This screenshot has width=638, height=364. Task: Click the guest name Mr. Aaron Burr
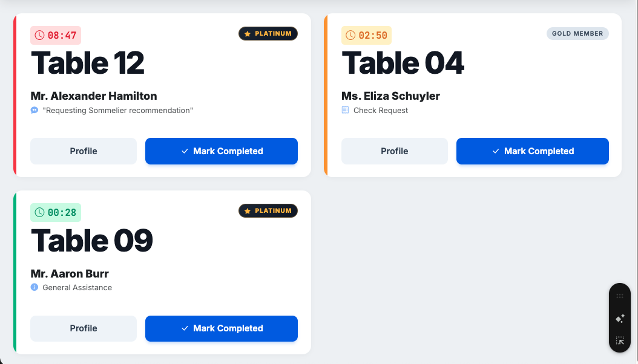[x=70, y=273]
